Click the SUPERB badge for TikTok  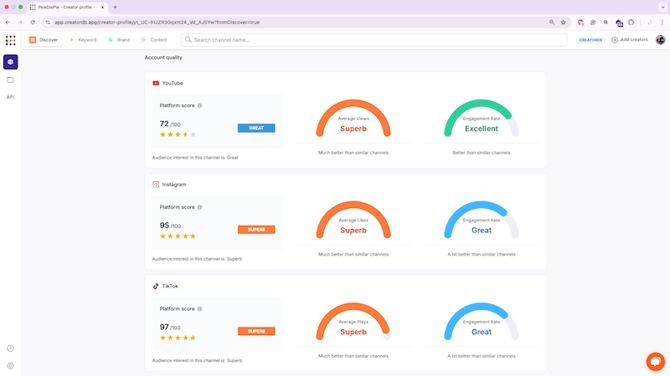pos(256,331)
